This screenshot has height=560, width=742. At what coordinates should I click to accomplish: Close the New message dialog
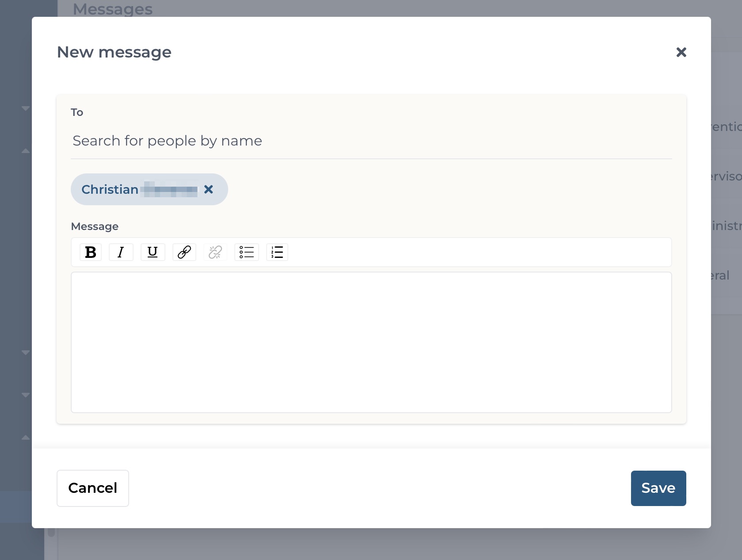tap(681, 52)
